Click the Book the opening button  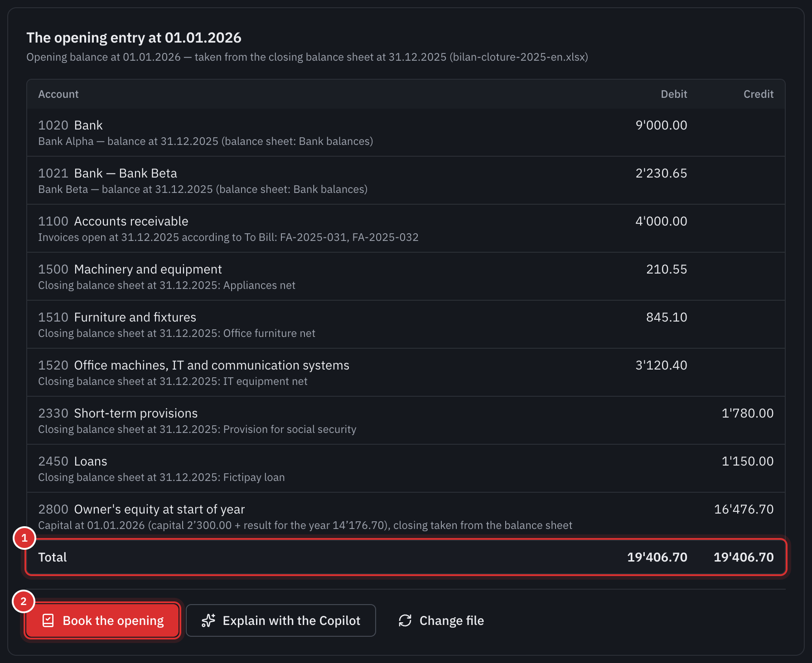pyautogui.click(x=102, y=620)
